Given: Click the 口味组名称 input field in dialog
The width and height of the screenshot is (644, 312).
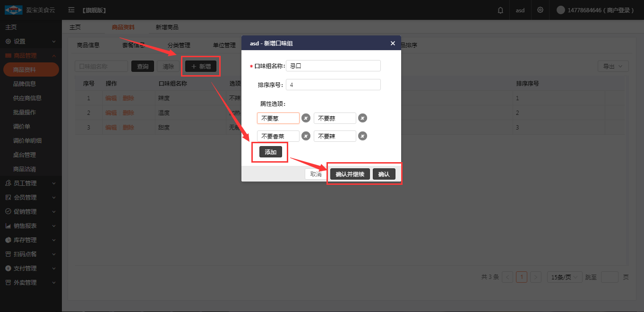Looking at the screenshot, I should point(333,66).
